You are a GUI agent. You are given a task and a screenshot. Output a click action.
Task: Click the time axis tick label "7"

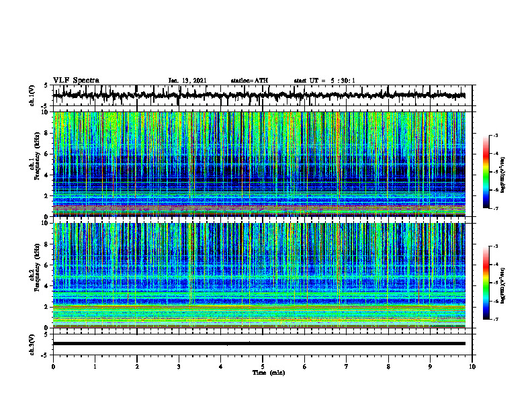pyautogui.click(x=347, y=367)
